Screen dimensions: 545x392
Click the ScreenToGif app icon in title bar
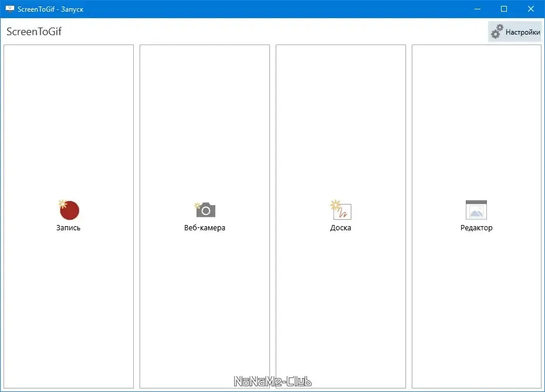(10, 9)
